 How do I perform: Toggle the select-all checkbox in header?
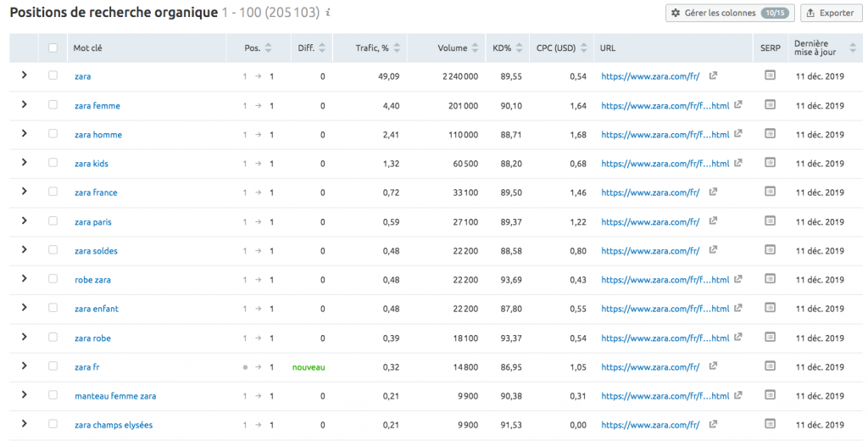tap(53, 47)
